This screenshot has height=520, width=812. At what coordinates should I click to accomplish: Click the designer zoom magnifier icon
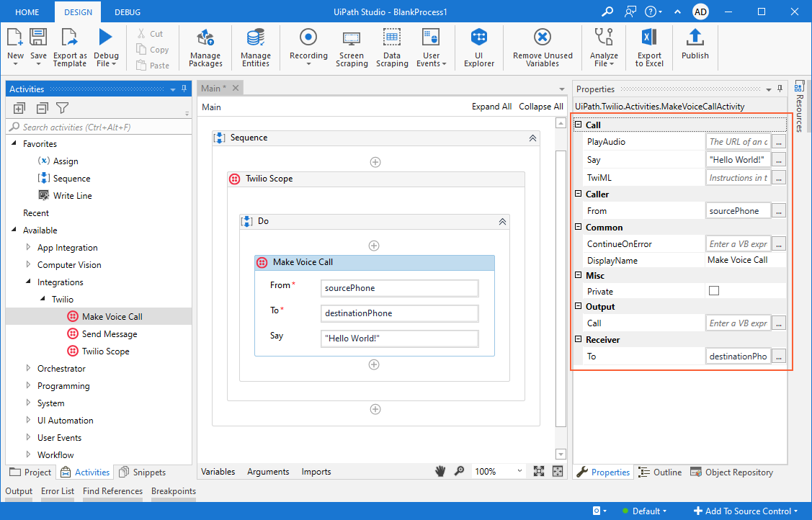(460, 471)
